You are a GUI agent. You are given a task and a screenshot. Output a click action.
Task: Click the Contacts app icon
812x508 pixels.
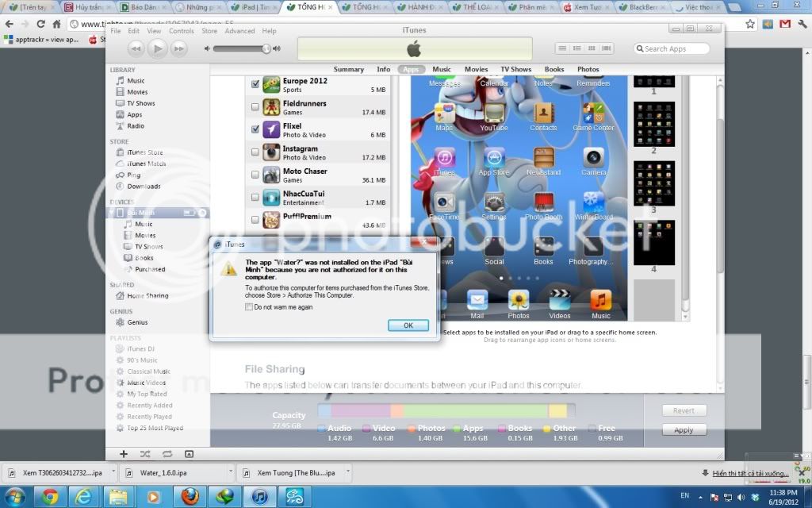[x=543, y=113]
